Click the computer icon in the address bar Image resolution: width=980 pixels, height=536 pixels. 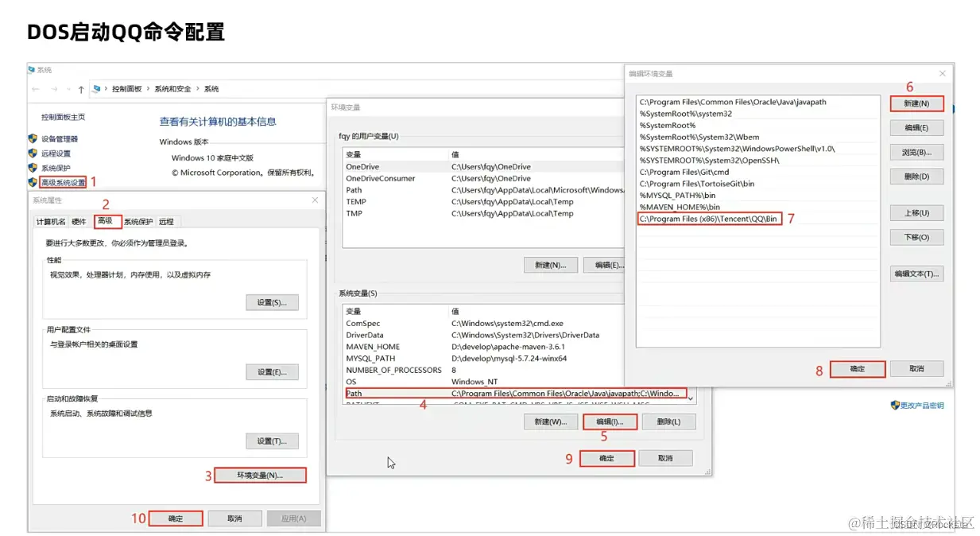[96, 89]
